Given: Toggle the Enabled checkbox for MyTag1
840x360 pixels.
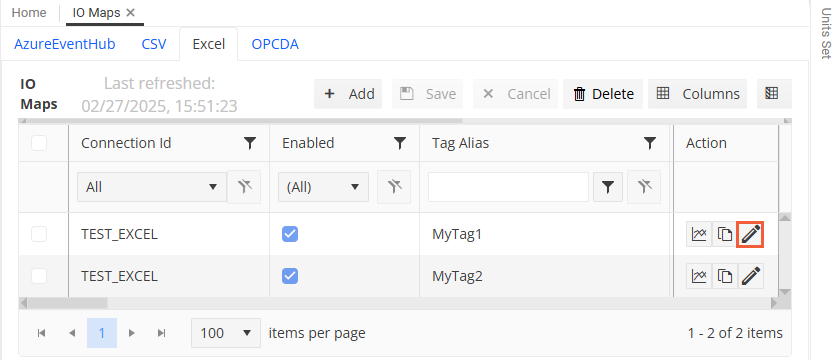Looking at the screenshot, I should click(290, 234).
